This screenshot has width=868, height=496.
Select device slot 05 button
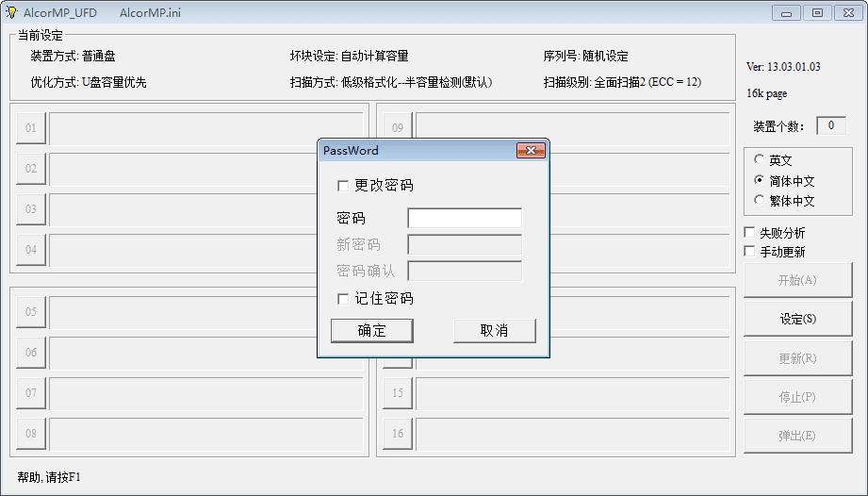[x=31, y=312]
